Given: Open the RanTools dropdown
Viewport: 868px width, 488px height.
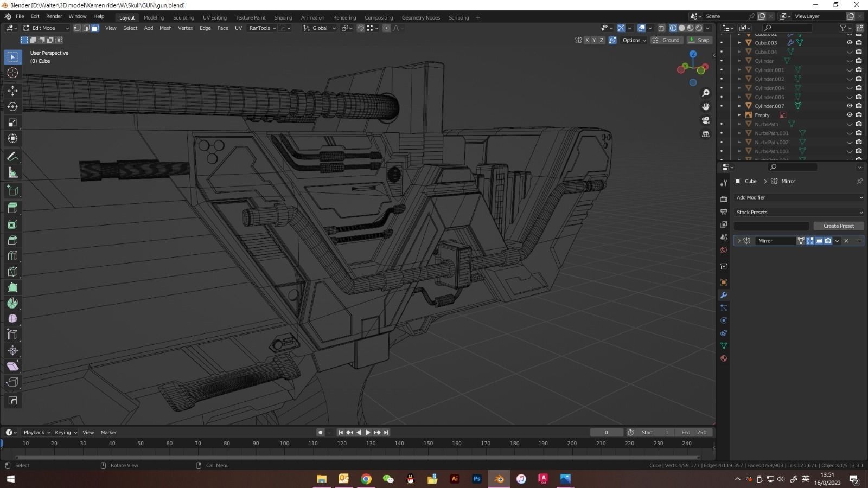Looking at the screenshot, I should (x=263, y=28).
